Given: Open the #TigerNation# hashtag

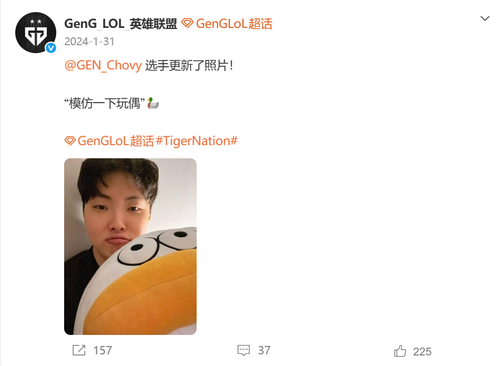Looking at the screenshot, I should (197, 141).
